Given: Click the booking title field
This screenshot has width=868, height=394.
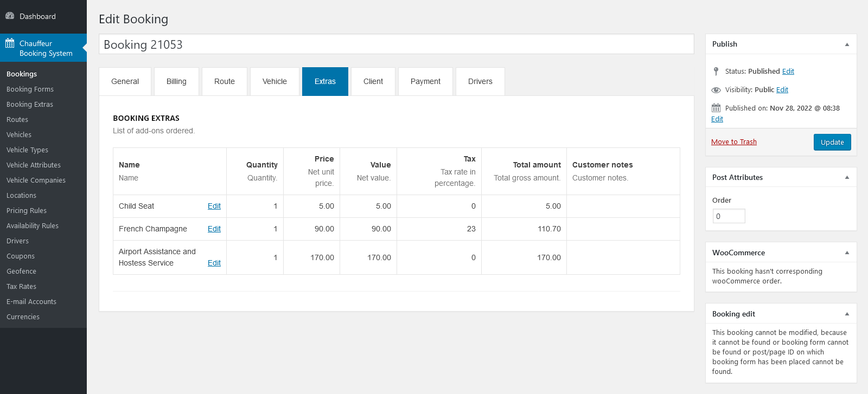Looking at the screenshot, I should [396, 44].
